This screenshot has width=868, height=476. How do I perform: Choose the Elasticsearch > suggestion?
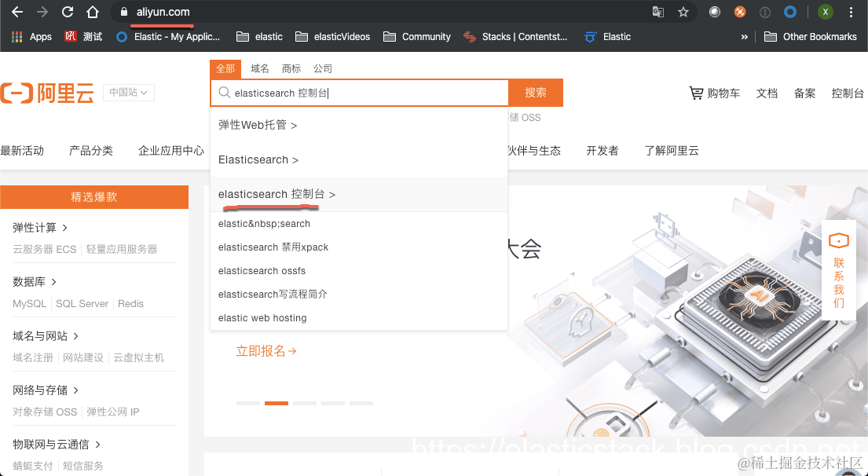click(359, 160)
